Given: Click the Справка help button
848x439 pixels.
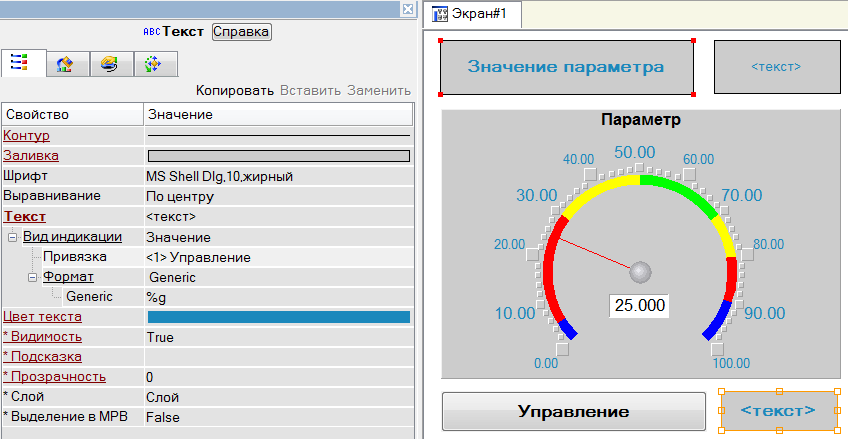Looking at the screenshot, I should 241,32.
